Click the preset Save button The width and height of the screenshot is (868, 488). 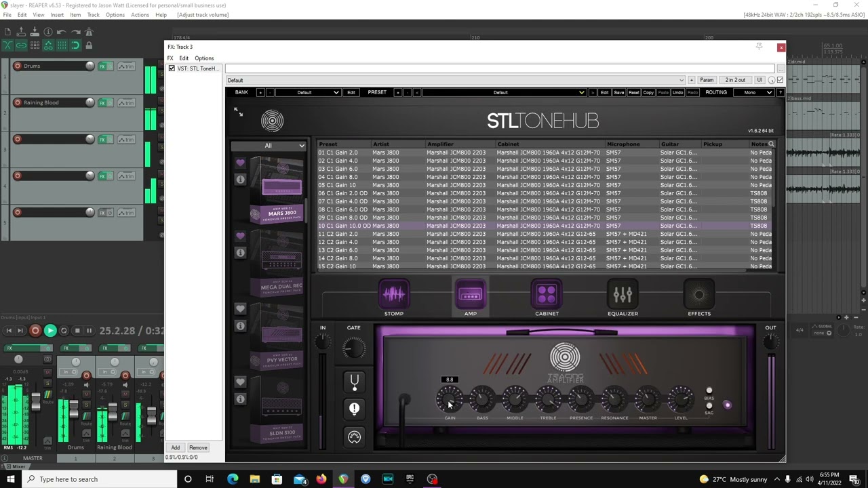619,92
